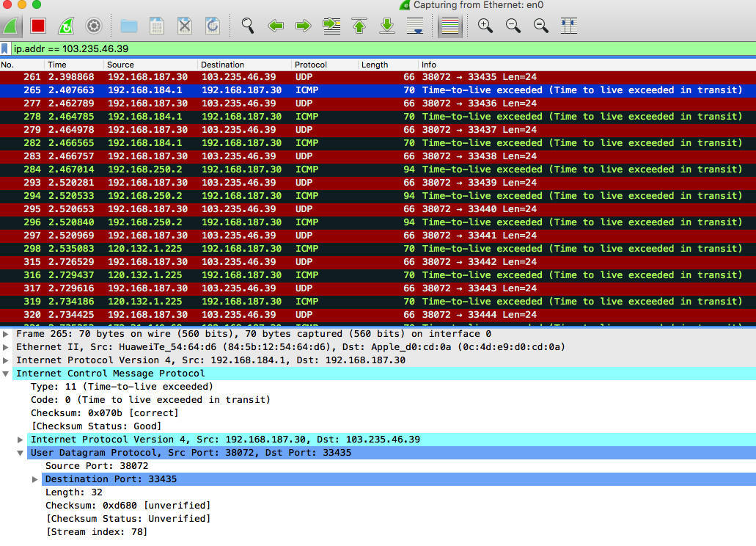Select the Type: 11 field
This screenshot has height=546, width=756.
tap(122, 387)
